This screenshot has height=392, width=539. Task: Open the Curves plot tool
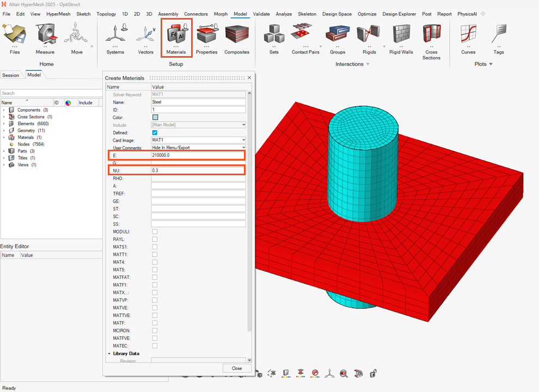point(468,39)
